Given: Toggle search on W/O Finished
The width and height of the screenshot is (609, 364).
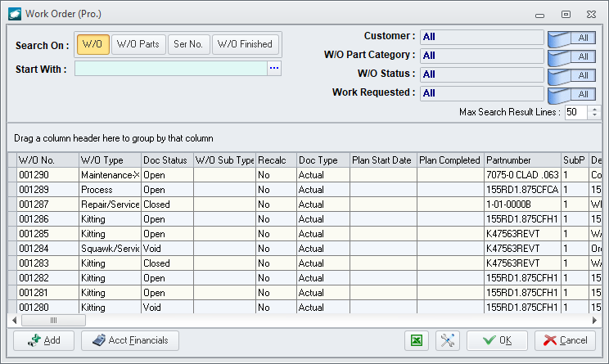Looking at the screenshot, I should tap(245, 44).
